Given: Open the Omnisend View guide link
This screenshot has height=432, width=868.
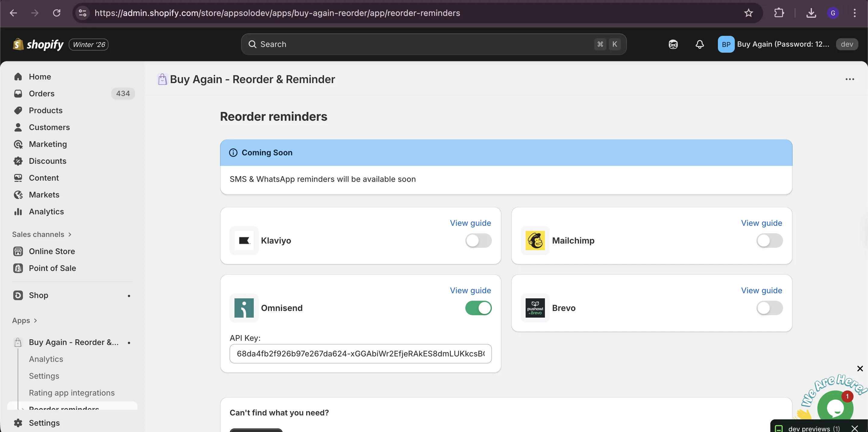Looking at the screenshot, I should (470, 290).
